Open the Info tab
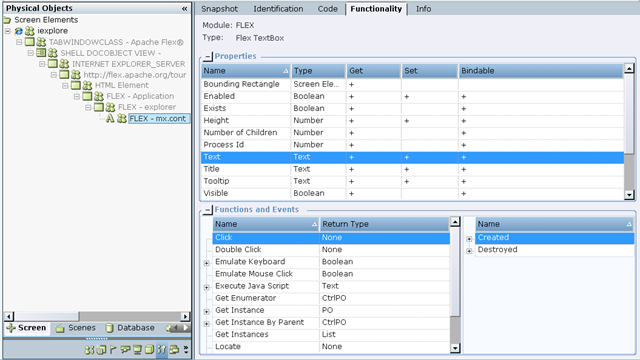The height and width of the screenshot is (360, 640). point(423,9)
